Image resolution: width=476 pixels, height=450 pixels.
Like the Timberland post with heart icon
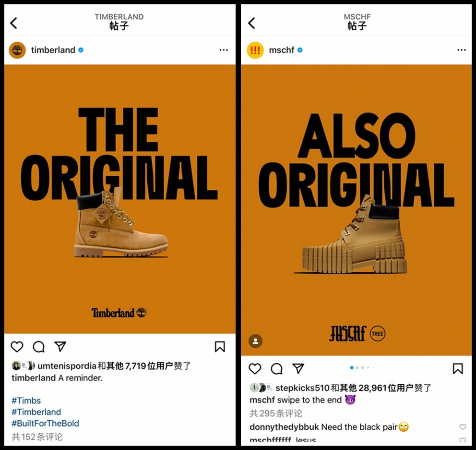(x=17, y=346)
